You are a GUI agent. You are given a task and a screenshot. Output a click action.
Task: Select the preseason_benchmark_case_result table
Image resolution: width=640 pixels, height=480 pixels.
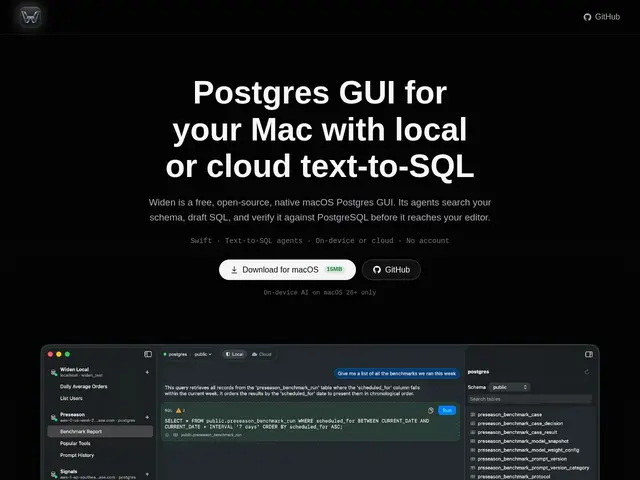coord(517,432)
